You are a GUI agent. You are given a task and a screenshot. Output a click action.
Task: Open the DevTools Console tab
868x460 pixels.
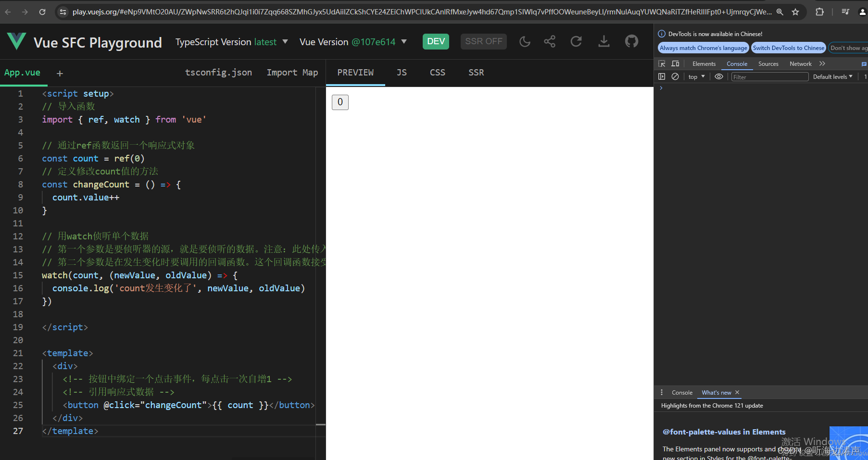click(737, 64)
